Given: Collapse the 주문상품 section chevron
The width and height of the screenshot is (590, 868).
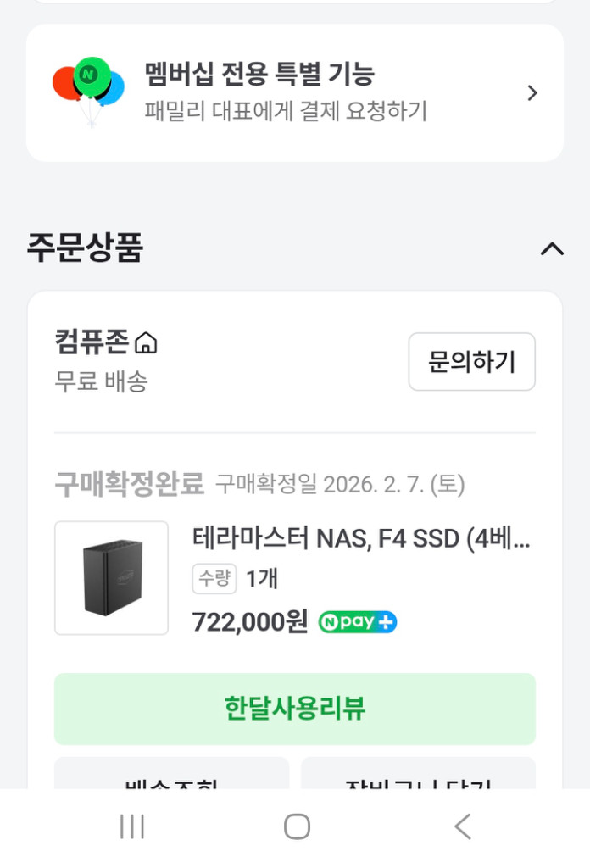Looking at the screenshot, I should click(x=553, y=248).
